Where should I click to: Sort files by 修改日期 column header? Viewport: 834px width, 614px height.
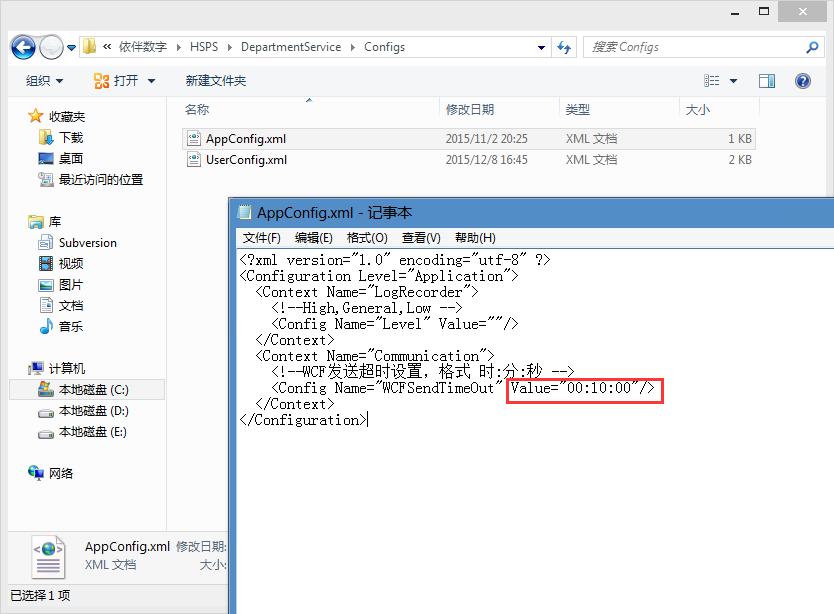470,110
